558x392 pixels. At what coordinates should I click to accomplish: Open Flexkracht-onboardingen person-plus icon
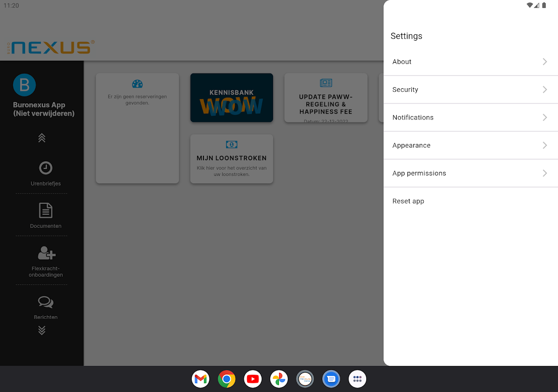pos(46,253)
